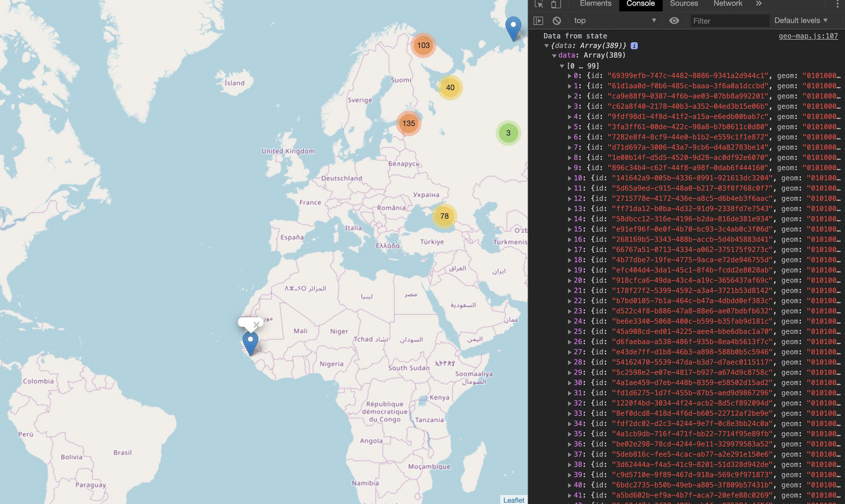Screen dimensions: 845x504
Task: Switch to the Sources tab
Action: click(x=684, y=4)
